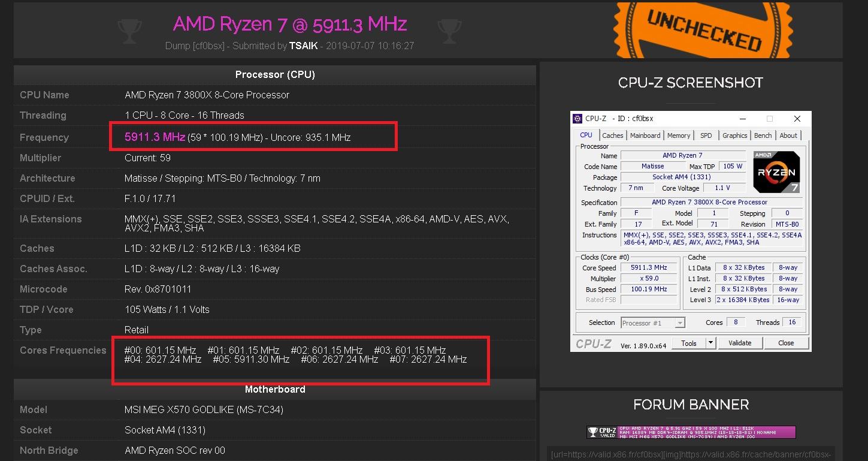Click Socket value Socket AM4 (1331) in Motherboard
The image size is (868, 461).
(165, 430)
